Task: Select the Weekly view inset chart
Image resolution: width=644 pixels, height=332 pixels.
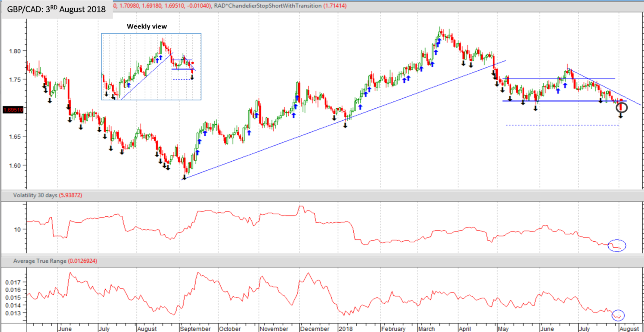Action: point(151,66)
